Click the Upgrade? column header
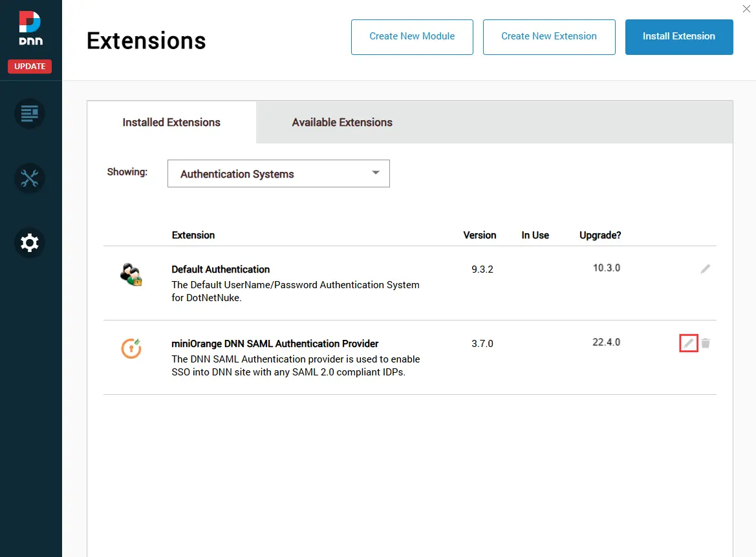Screen dimensions: 756x557 tap(599, 235)
